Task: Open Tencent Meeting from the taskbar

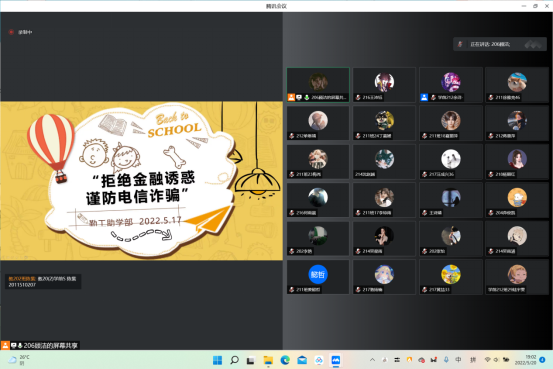Action: pyautogui.click(x=335, y=360)
